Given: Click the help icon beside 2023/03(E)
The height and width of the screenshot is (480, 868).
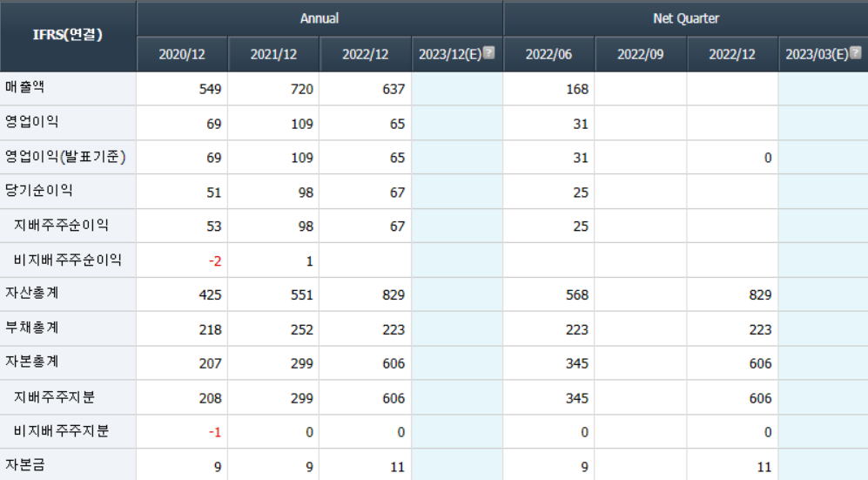Looking at the screenshot, I should 856,52.
